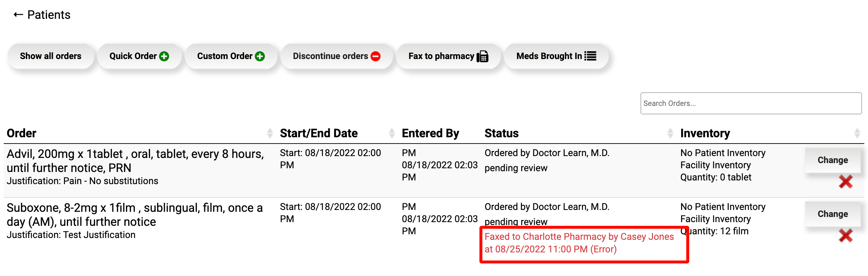Click the red Faxed to Charlotte Pharmacy error
This screenshot has height=276, width=868.
[579, 243]
